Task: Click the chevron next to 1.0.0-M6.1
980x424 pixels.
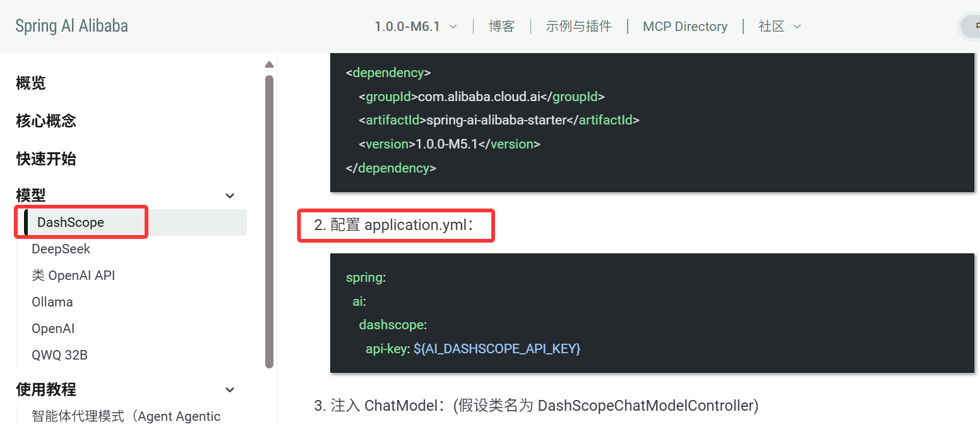Action: click(x=453, y=27)
